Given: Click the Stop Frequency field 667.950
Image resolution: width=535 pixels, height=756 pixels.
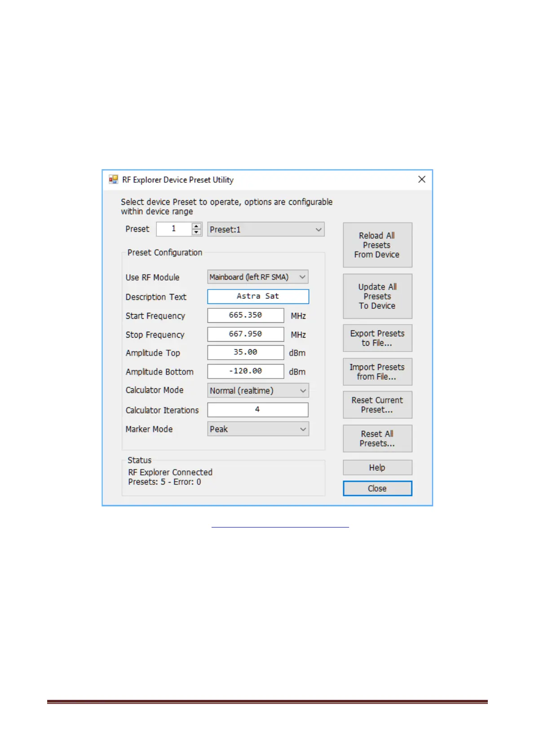Looking at the screenshot, I should coord(245,334).
